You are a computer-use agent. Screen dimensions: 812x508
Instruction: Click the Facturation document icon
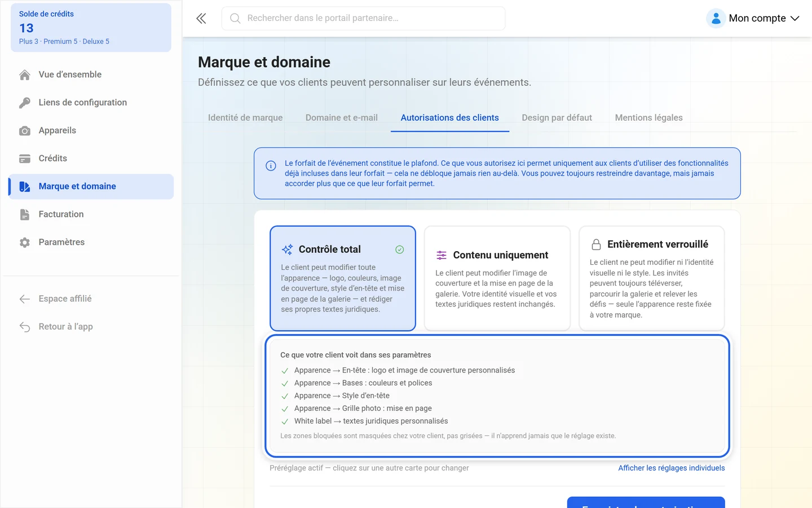pos(25,214)
